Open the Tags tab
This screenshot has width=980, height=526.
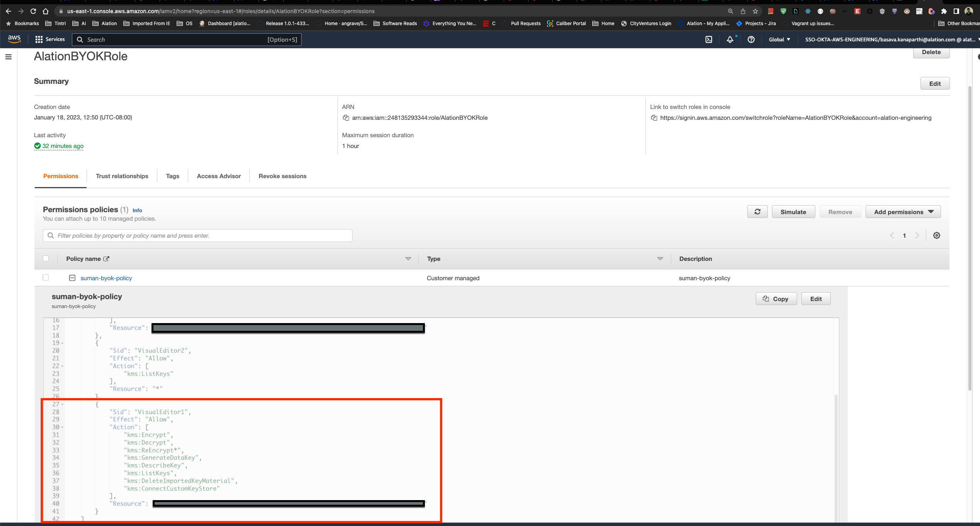tap(173, 176)
